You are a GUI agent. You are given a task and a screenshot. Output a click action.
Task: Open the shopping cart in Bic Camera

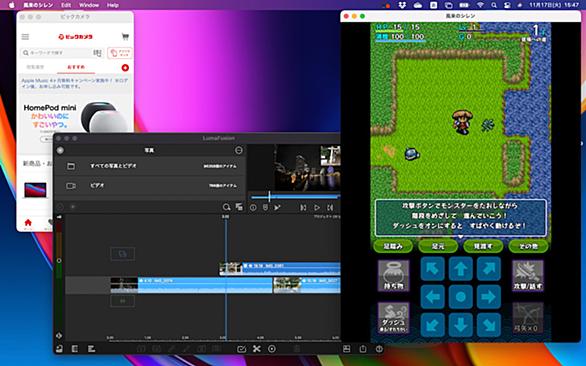125,37
